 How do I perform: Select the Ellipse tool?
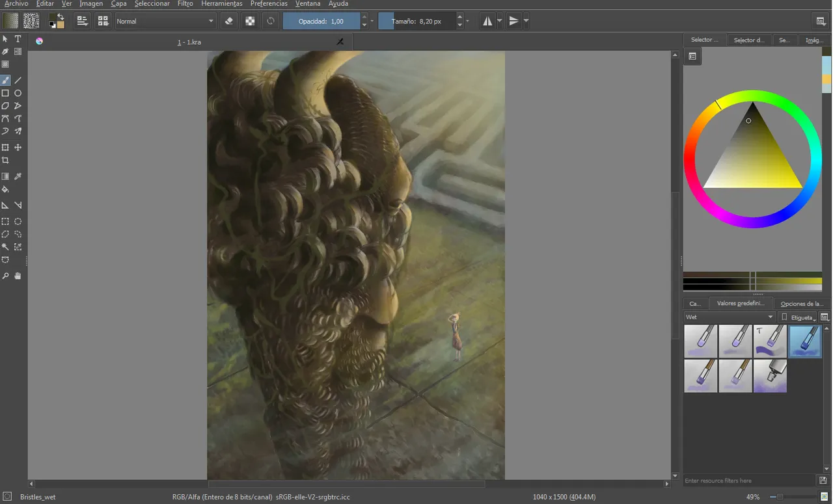[x=18, y=93]
